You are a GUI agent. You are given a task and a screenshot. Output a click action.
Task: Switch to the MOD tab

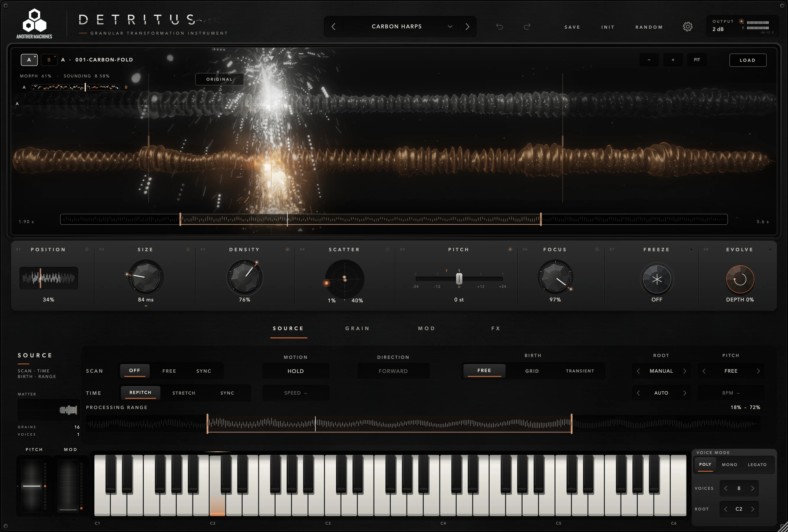pos(427,328)
